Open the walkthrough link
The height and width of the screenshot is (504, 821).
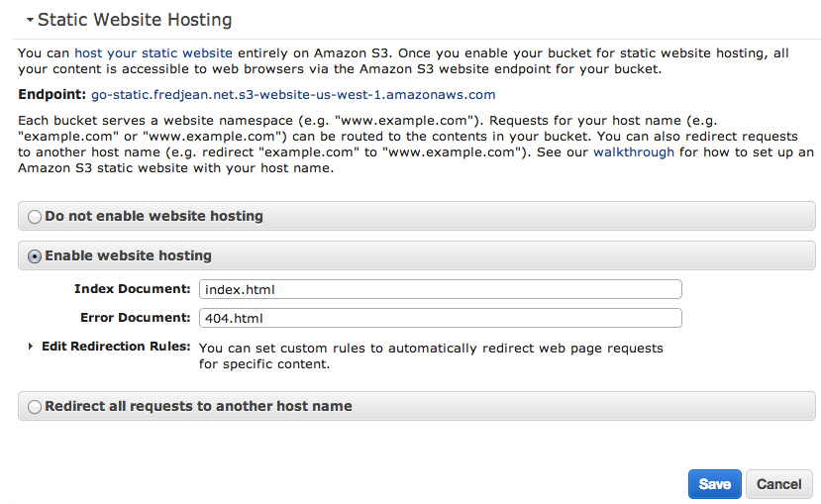pyautogui.click(x=634, y=152)
